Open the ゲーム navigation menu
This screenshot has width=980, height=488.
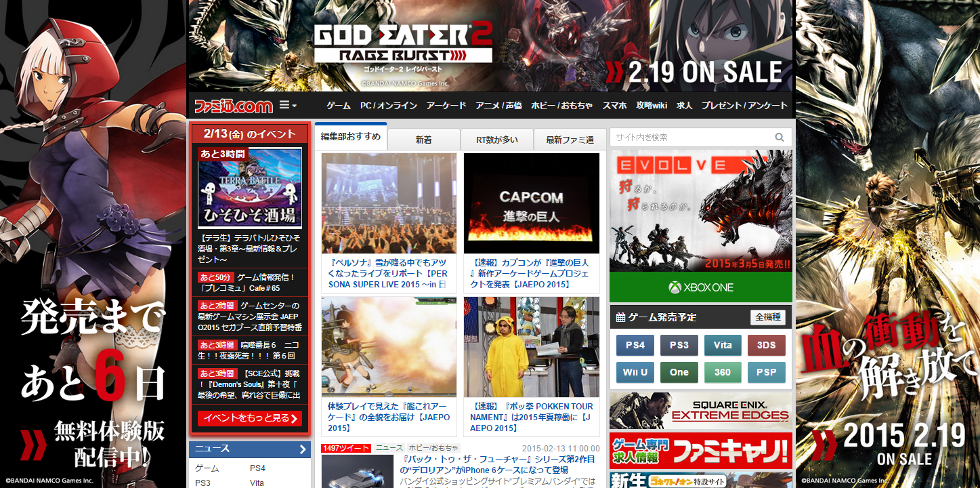(x=338, y=106)
